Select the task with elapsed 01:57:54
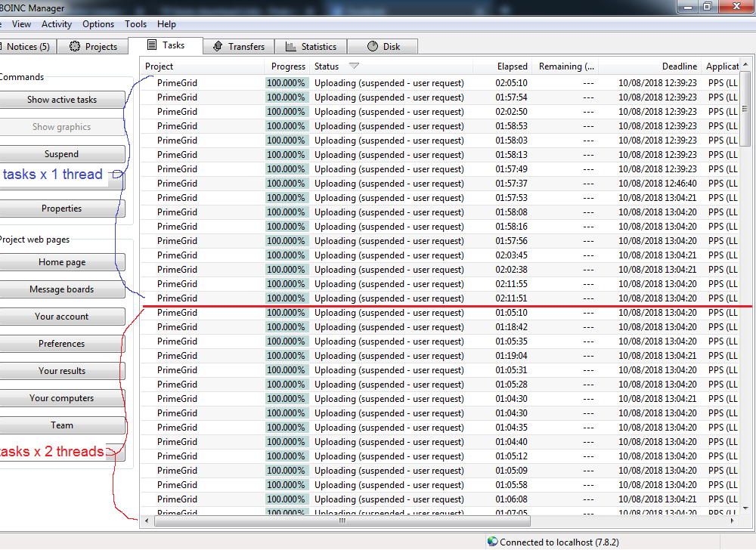Screen dimensions: 756x550 point(440,97)
